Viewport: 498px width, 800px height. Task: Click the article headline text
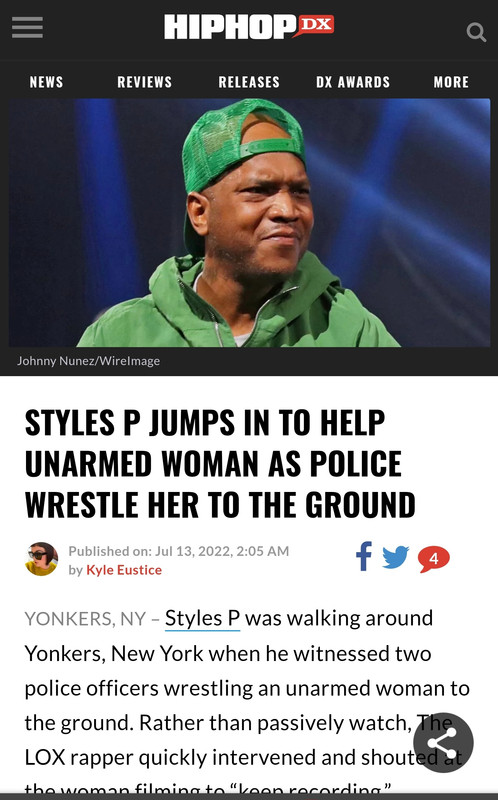220,464
